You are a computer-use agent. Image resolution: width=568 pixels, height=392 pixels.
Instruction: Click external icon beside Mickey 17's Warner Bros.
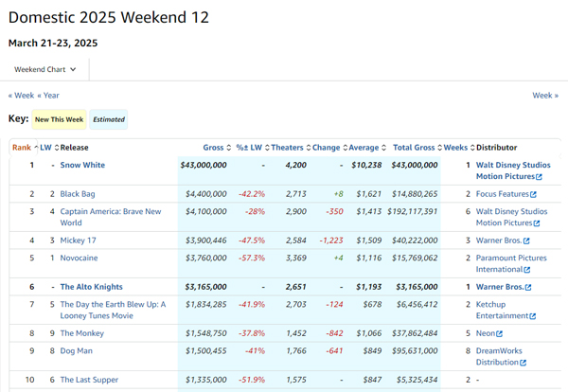point(526,241)
